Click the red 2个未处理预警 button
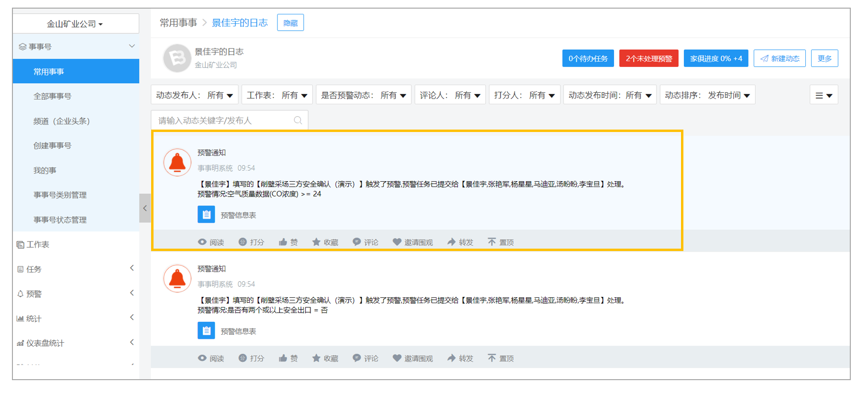Viewport: 868px width, 394px height. (x=649, y=58)
